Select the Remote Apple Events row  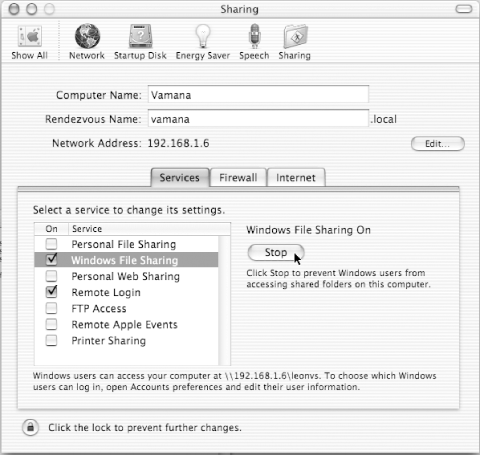pyautogui.click(x=127, y=324)
